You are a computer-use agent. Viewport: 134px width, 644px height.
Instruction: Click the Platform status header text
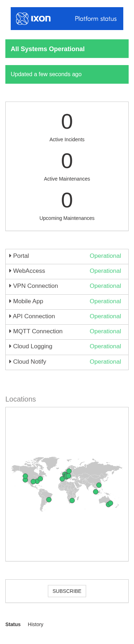coord(96,19)
